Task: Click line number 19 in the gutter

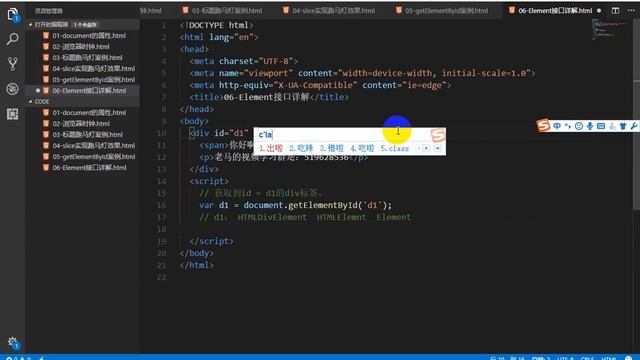Action: [162, 241]
